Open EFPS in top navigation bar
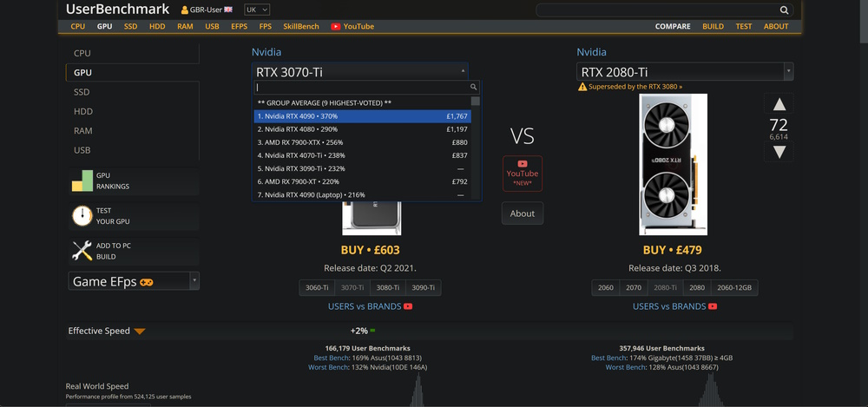 click(240, 27)
